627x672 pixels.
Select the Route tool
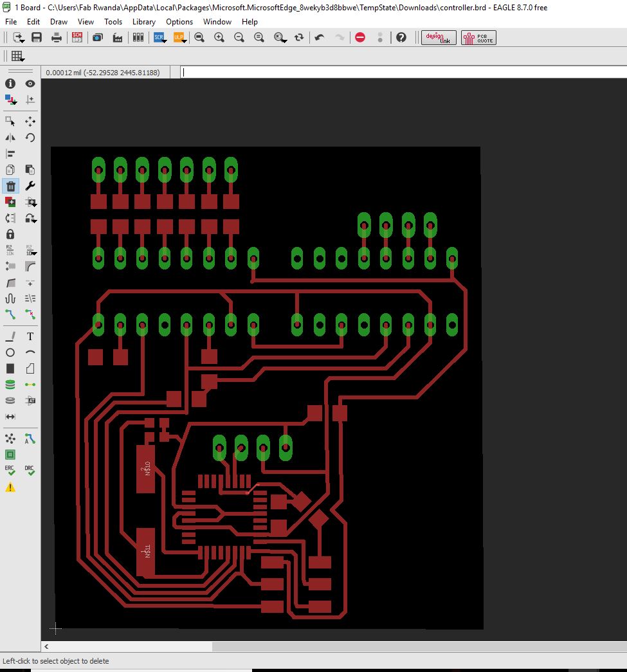click(10, 314)
